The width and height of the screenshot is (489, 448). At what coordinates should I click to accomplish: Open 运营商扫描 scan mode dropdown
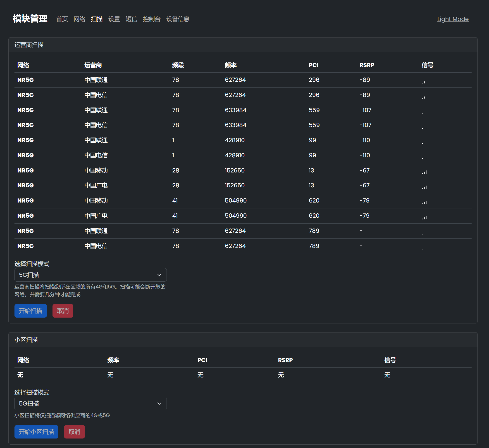(x=90, y=275)
